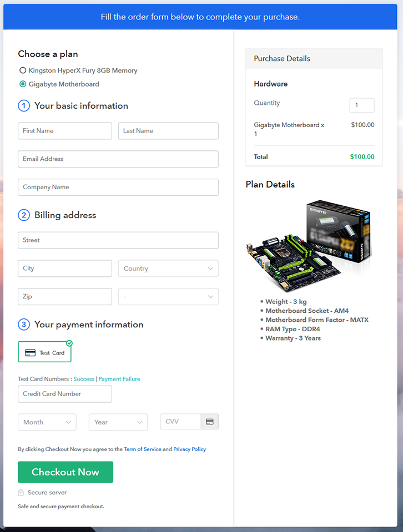Click the Checkout Now button
The height and width of the screenshot is (532, 403).
66,472
